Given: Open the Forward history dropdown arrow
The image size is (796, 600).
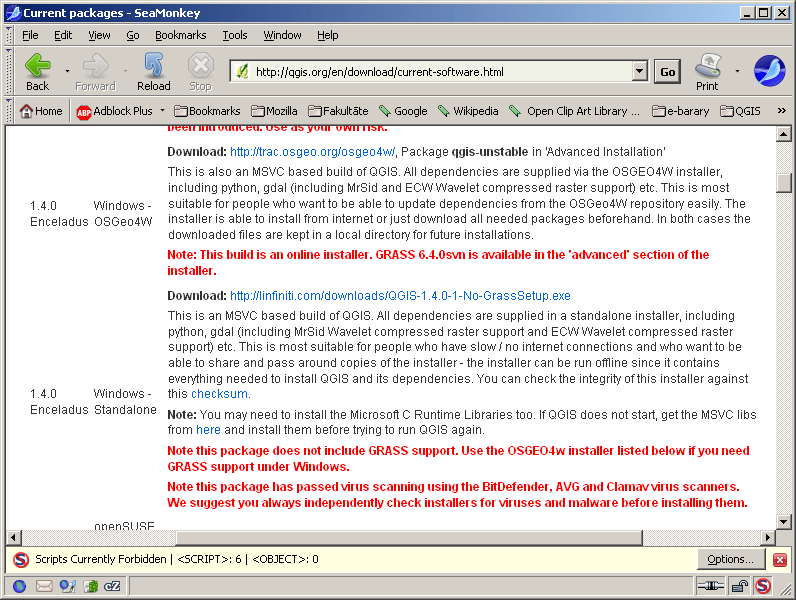Looking at the screenshot, I should pos(125,72).
